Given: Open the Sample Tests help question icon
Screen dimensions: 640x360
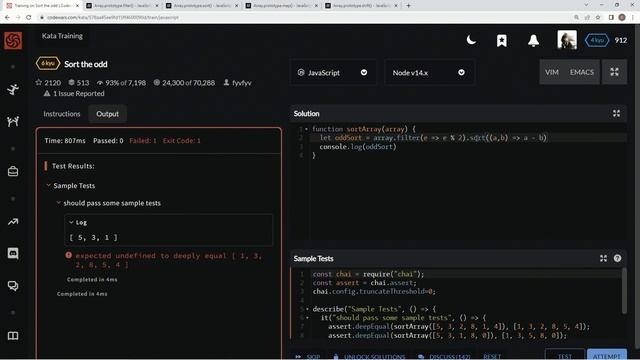Looking at the screenshot, I should [617, 258].
